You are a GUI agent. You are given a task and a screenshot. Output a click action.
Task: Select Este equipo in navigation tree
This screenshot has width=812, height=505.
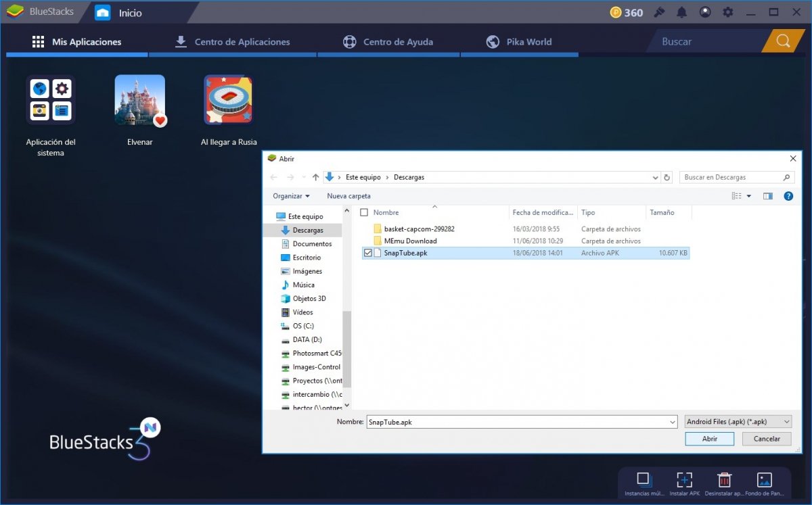pyautogui.click(x=305, y=216)
